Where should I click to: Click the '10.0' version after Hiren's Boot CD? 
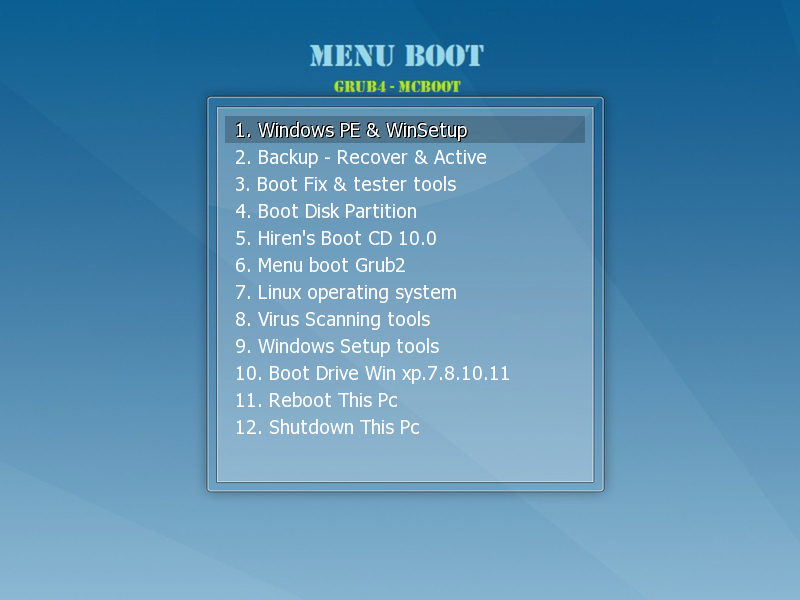click(x=417, y=238)
